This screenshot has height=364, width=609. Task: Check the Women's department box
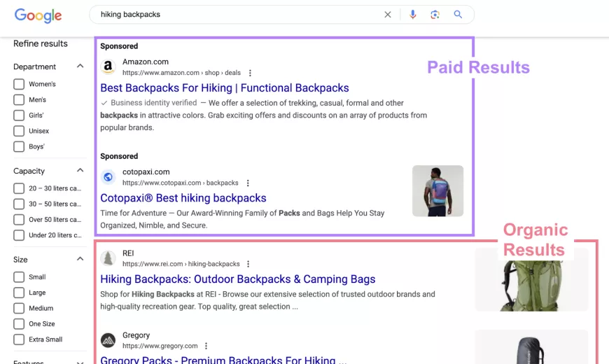click(19, 84)
